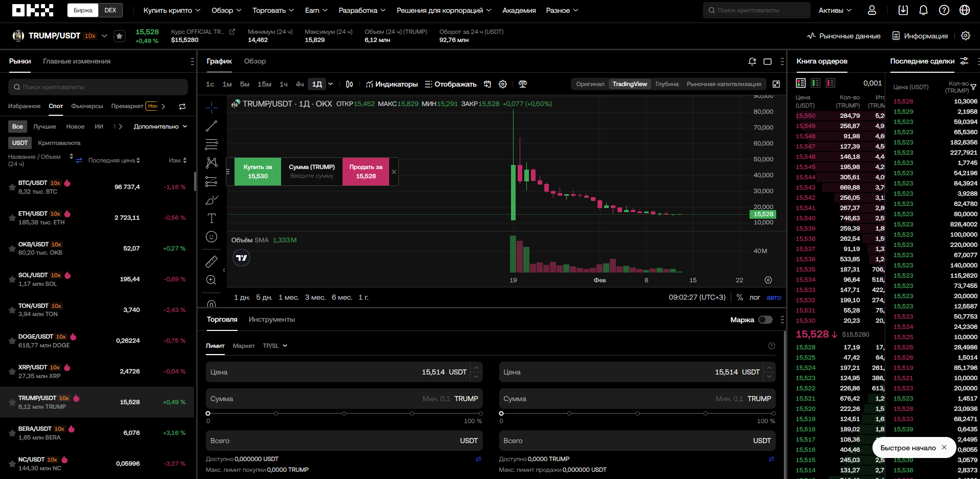Click the scale balance icon in chart toolbar
Image resolution: width=980 pixels, height=479 pixels.
pyautogui.click(x=523, y=84)
